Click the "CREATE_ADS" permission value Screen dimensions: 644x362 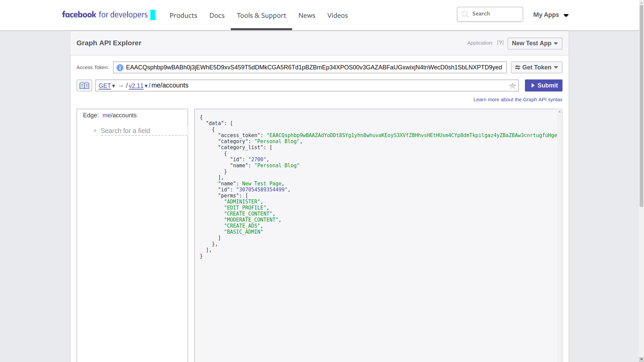242,226
